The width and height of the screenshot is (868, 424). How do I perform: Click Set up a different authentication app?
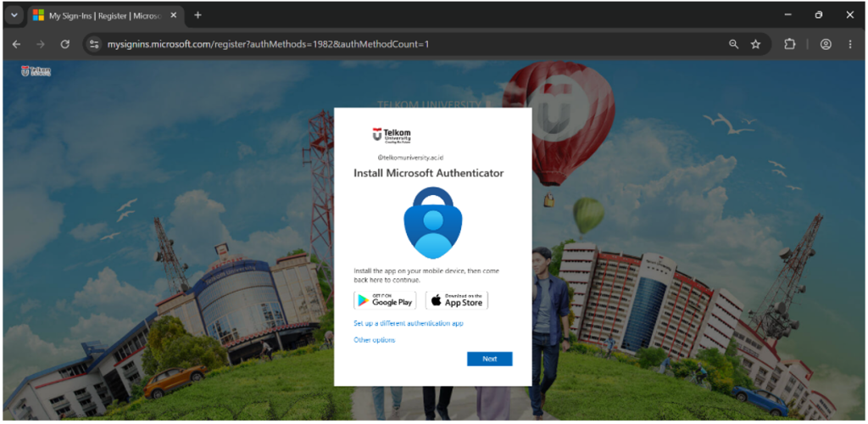point(409,323)
